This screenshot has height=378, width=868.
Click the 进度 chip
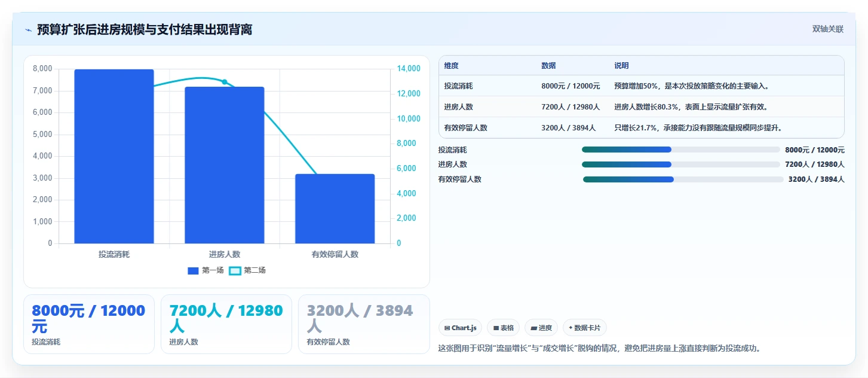coord(541,328)
